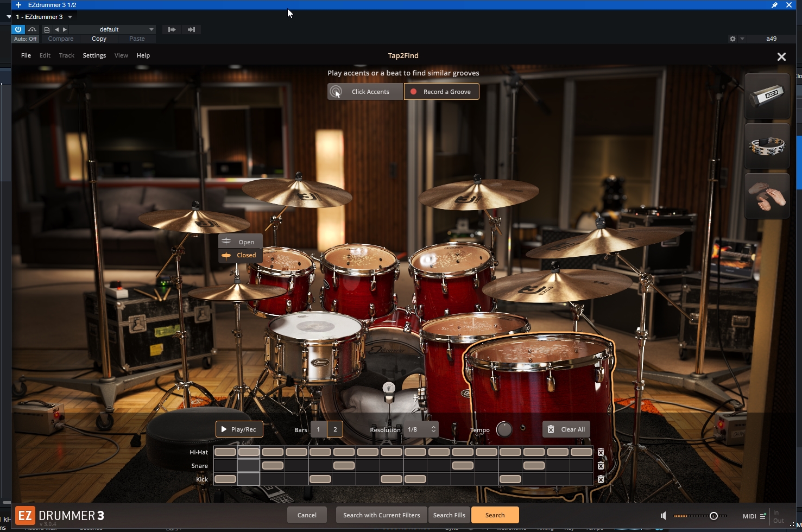Pin the EZdrummer 3 plugin window
This screenshot has width=802, height=532.
click(x=775, y=5)
